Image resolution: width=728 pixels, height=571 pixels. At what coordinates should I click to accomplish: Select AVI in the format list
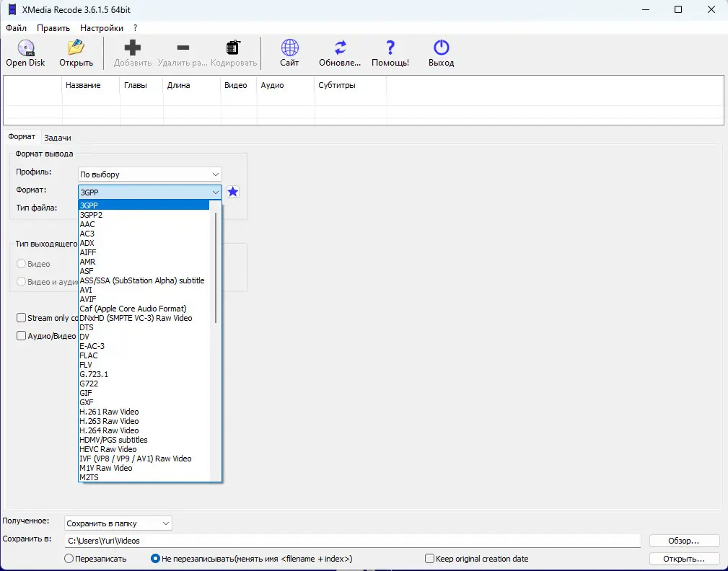coord(144,290)
